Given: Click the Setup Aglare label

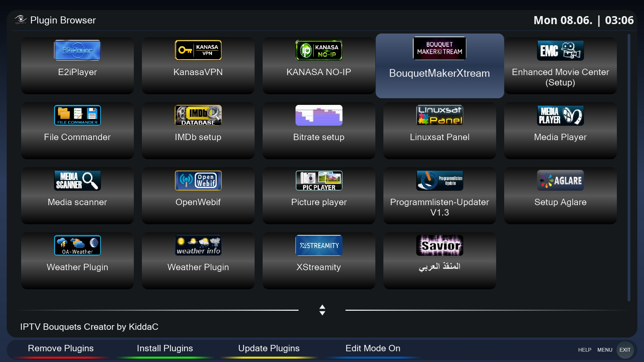Looking at the screenshot, I should [x=560, y=202].
